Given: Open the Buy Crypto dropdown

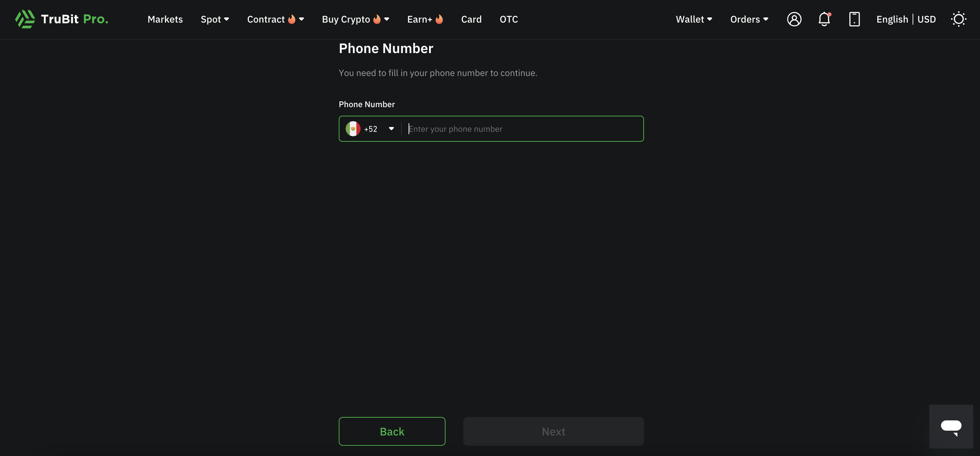Looking at the screenshot, I should tap(355, 19).
